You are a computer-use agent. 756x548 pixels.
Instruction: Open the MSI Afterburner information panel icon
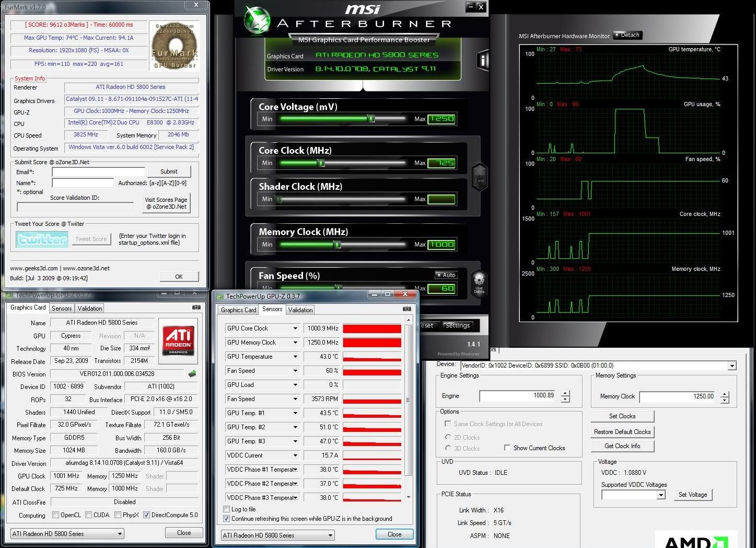click(482, 60)
